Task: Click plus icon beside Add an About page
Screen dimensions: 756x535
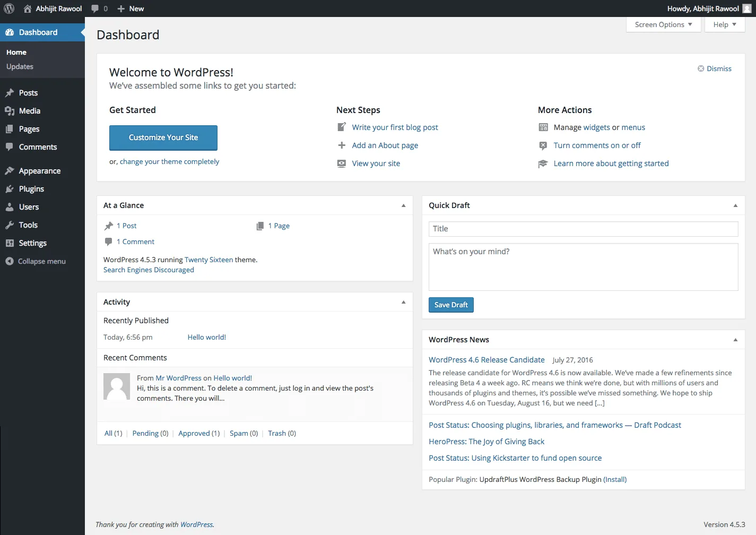Action: click(342, 145)
